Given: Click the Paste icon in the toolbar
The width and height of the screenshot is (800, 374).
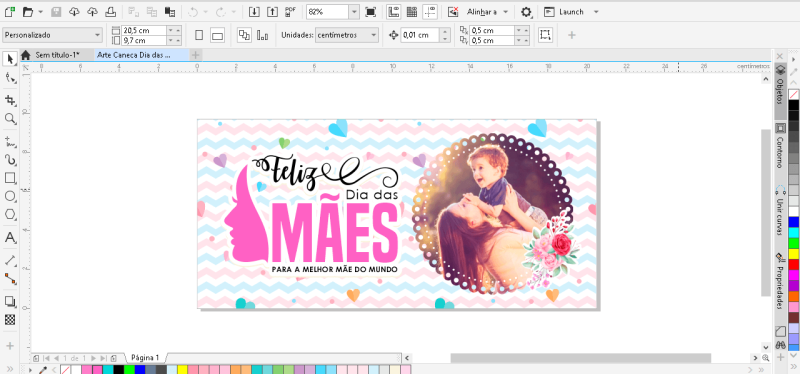Looking at the screenshot, I should [170, 11].
